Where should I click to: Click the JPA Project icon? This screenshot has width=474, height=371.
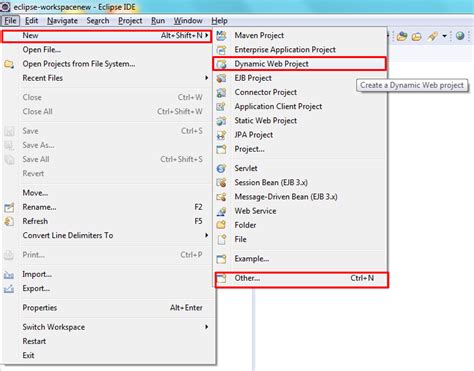point(221,135)
